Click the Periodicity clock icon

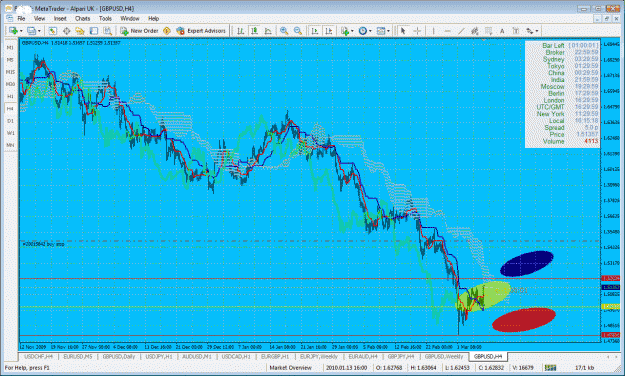tap(363, 31)
